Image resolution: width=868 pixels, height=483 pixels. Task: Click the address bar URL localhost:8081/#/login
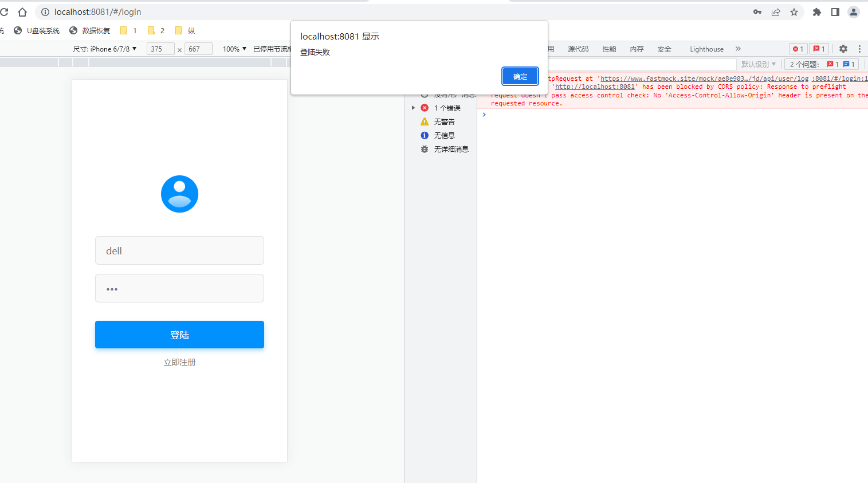[97, 12]
